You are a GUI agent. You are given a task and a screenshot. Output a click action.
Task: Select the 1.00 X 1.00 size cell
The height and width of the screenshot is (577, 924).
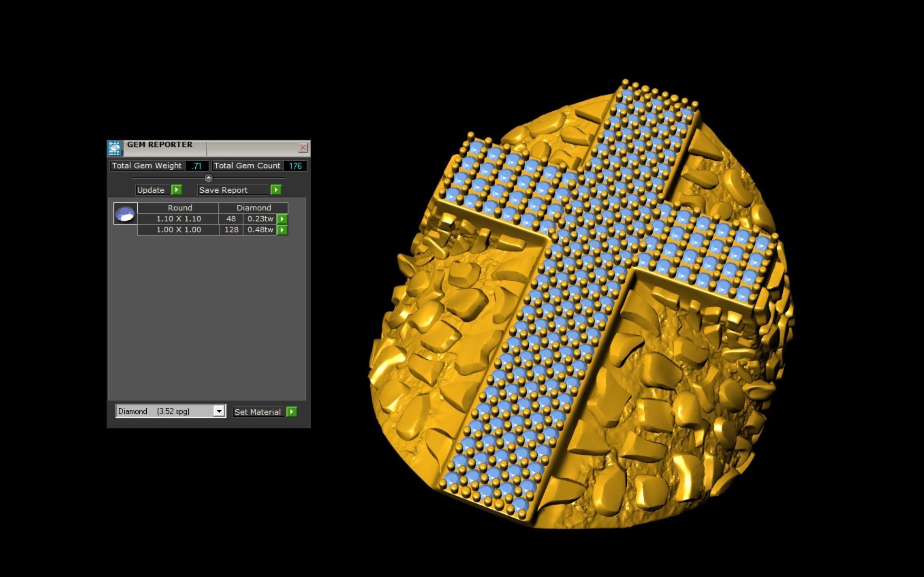178,230
